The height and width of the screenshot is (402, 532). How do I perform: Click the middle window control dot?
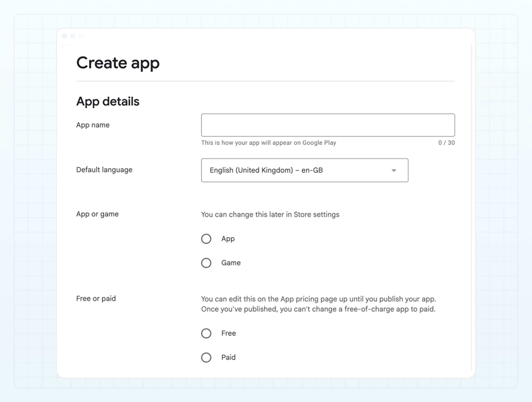[x=73, y=36]
